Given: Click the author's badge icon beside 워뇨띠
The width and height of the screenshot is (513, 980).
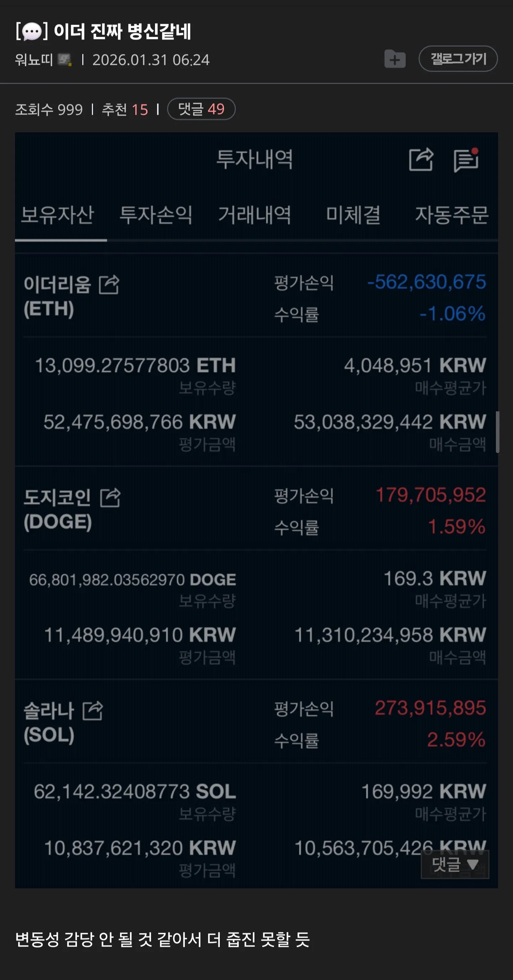Looking at the screenshot, I should pos(64,60).
